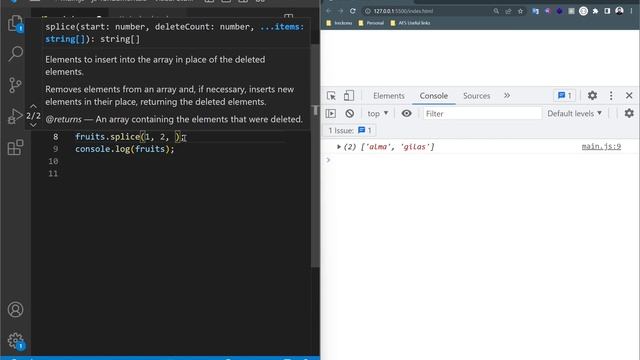This screenshot has height=360, width=640.
Task: View site information icon in address bar
Action: tap(368, 11)
